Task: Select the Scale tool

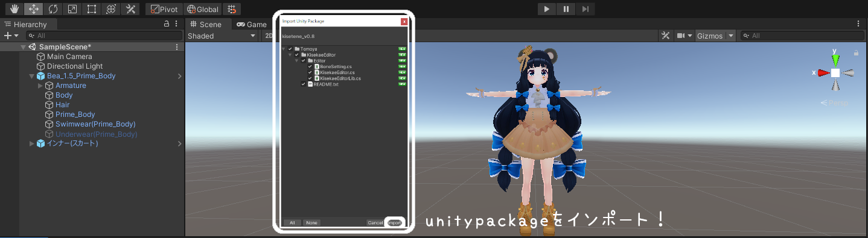Action: pyautogui.click(x=72, y=9)
